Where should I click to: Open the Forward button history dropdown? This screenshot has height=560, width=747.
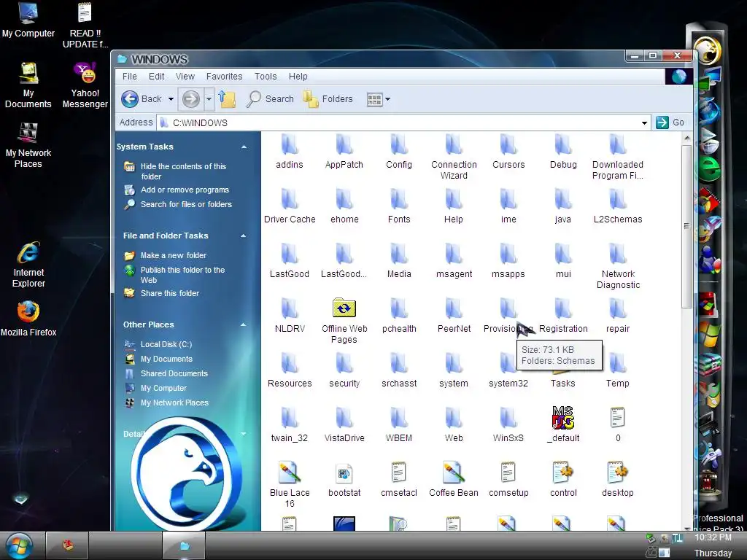coord(209,99)
